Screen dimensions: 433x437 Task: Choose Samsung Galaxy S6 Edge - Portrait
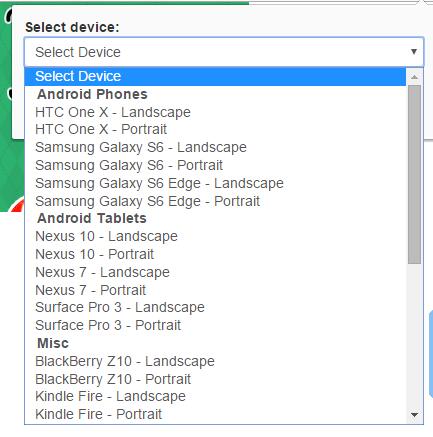click(x=215, y=201)
